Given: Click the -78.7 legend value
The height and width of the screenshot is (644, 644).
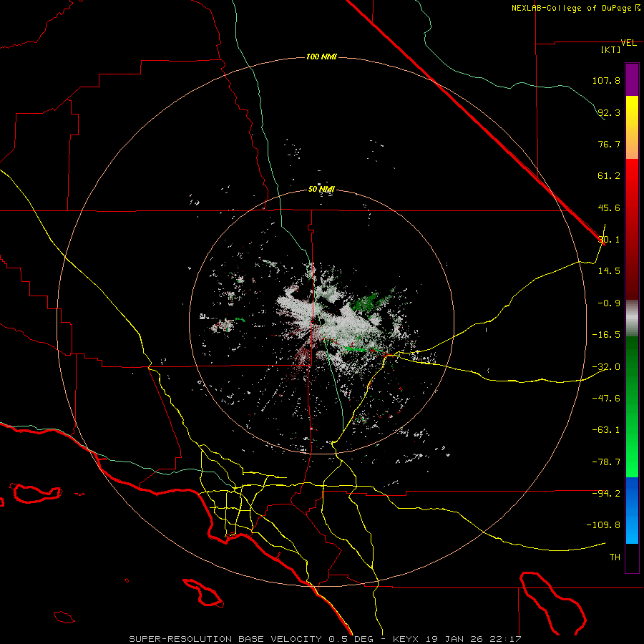Looking at the screenshot, I should [606, 462].
